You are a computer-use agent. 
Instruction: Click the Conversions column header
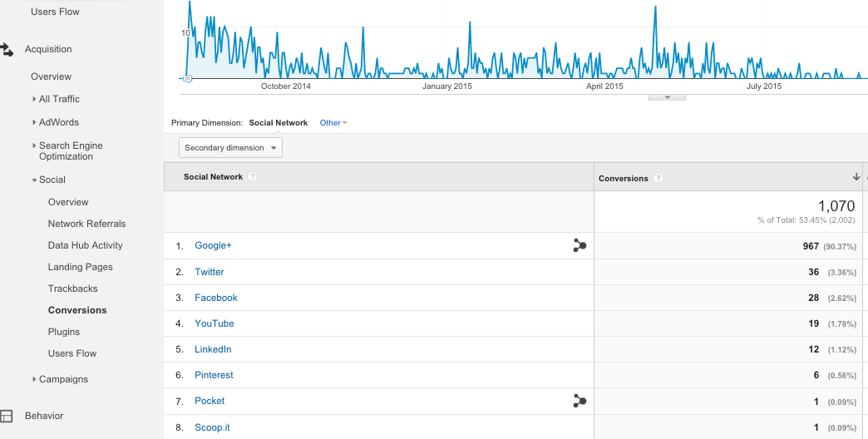(x=624, y=178)
